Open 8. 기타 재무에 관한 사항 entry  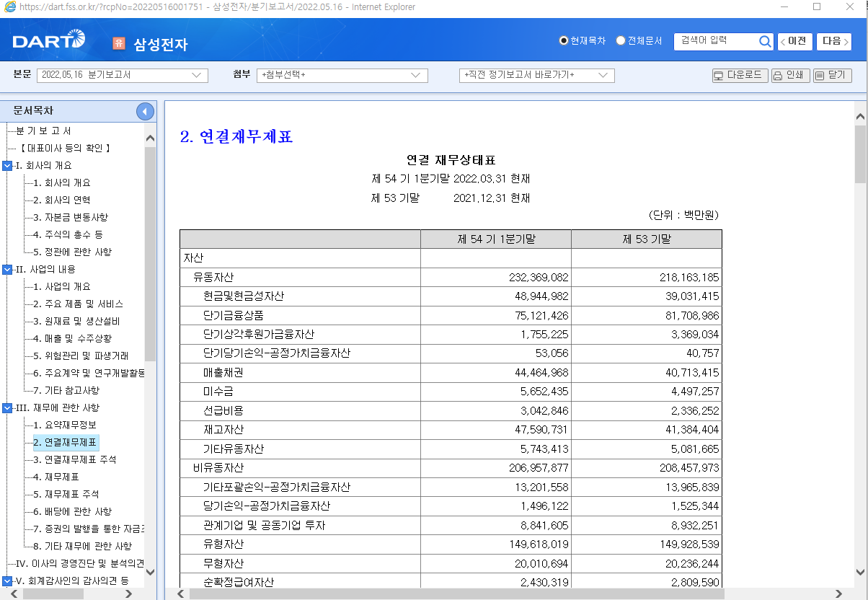(x=82, y=547)
